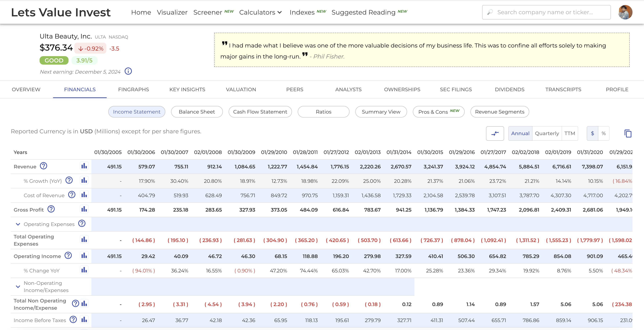Image resolution: width=644 pixels, height=330 pixels.
Task: Open the Ownerships tab
Action: click(402, 89)
